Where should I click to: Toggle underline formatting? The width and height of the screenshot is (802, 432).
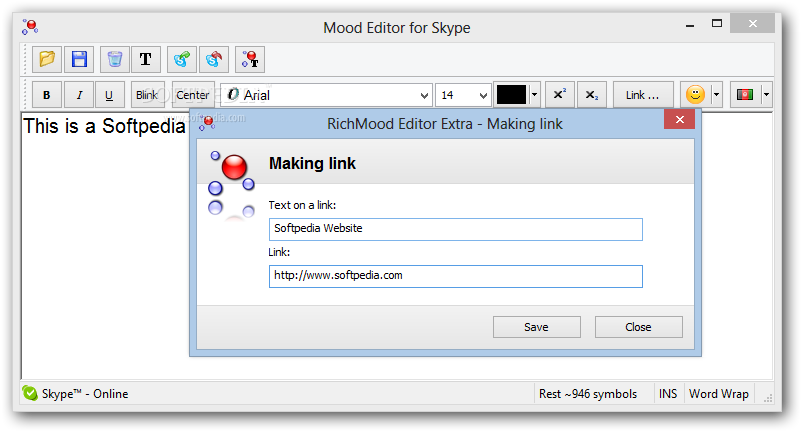[x=109, y=95]
